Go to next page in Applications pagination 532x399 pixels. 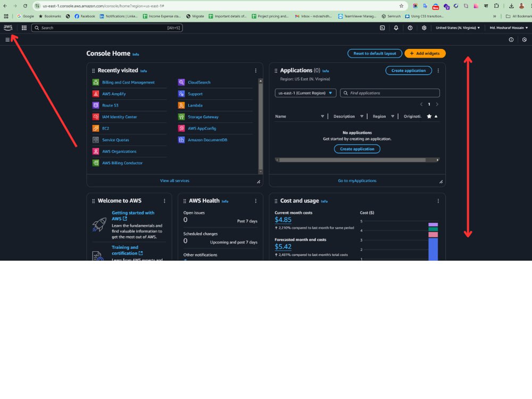tap(437, 104)
